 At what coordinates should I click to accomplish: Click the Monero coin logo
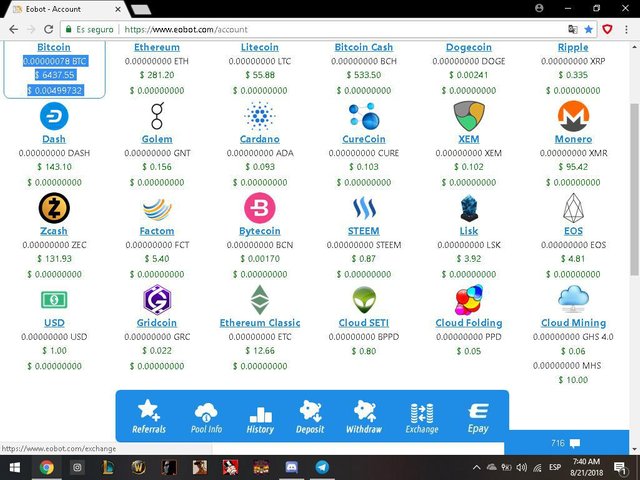pyautogui.click(x=573, y=116)
